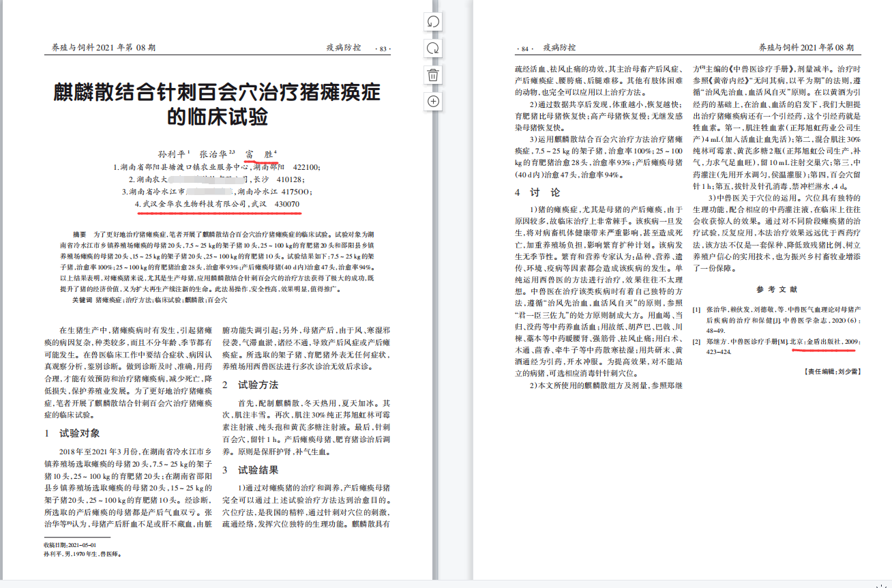Rotate page clockwise with second rotate icon
Screen dimensions: 892x588
point(433,48)
